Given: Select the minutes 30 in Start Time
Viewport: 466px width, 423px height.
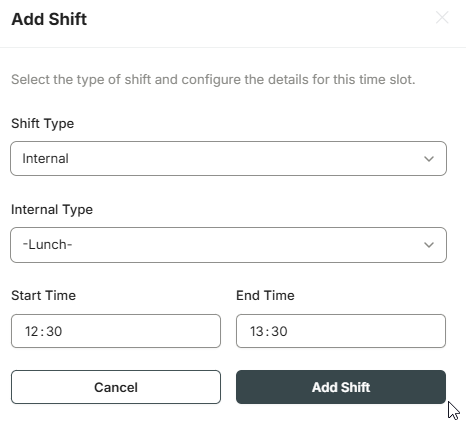Looking at the screenshot, I should tap(54, 331).
